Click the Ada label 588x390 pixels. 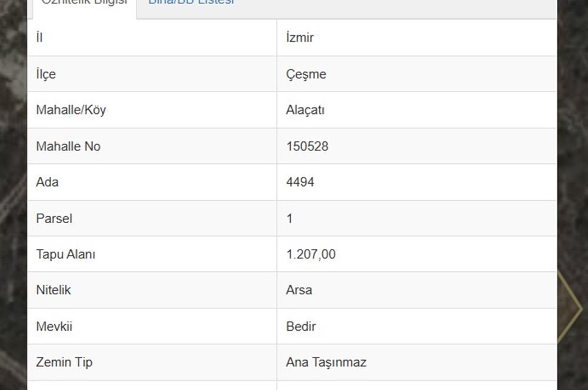(47, 182)
